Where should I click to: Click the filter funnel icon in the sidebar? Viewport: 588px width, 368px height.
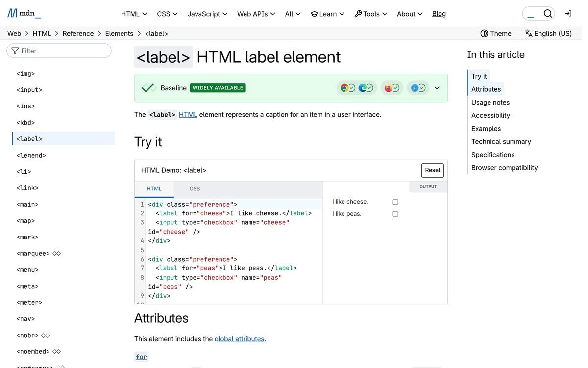[15, 51]
